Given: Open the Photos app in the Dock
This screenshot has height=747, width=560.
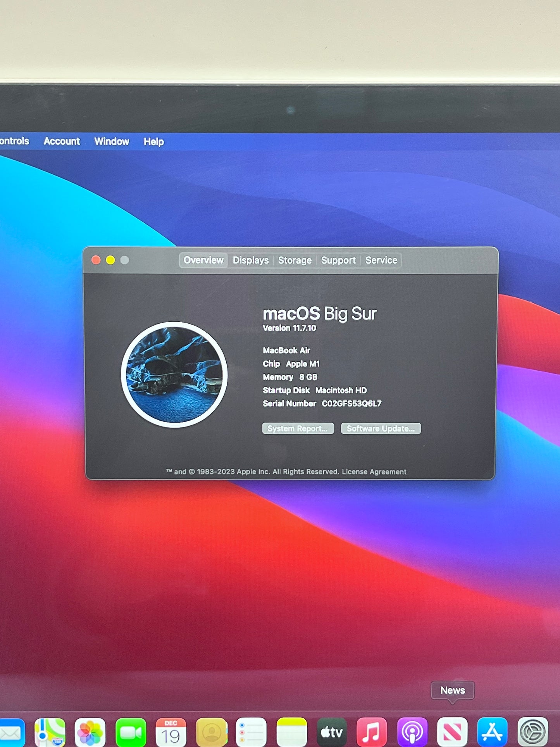Looking at the screenshot, I should coord(90,732).
